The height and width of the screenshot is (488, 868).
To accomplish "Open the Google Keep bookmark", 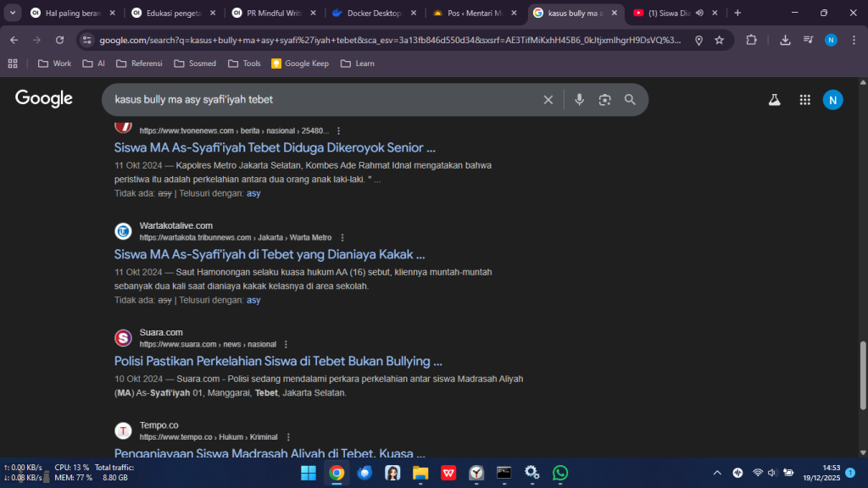I will [x=300, y=64].
